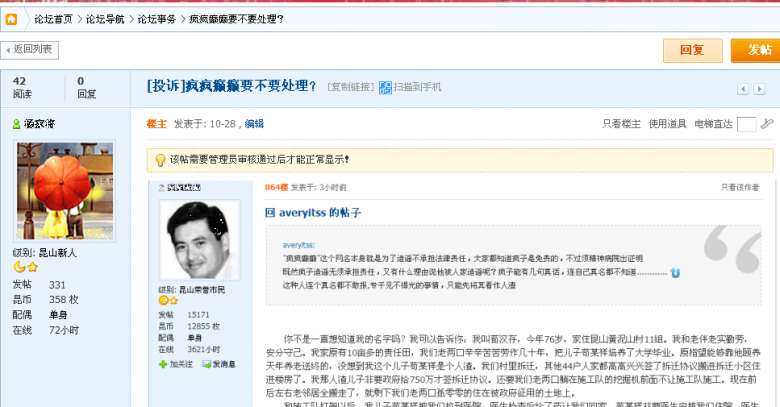Toggle 只看楼主 view author only
780x407 pixels.
pyautogui.click(x=620, y=124)
